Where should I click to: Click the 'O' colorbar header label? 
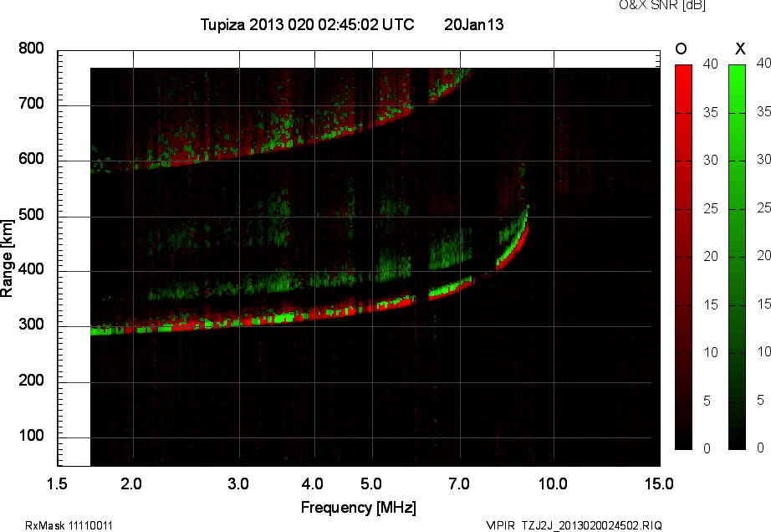[681, 49]
